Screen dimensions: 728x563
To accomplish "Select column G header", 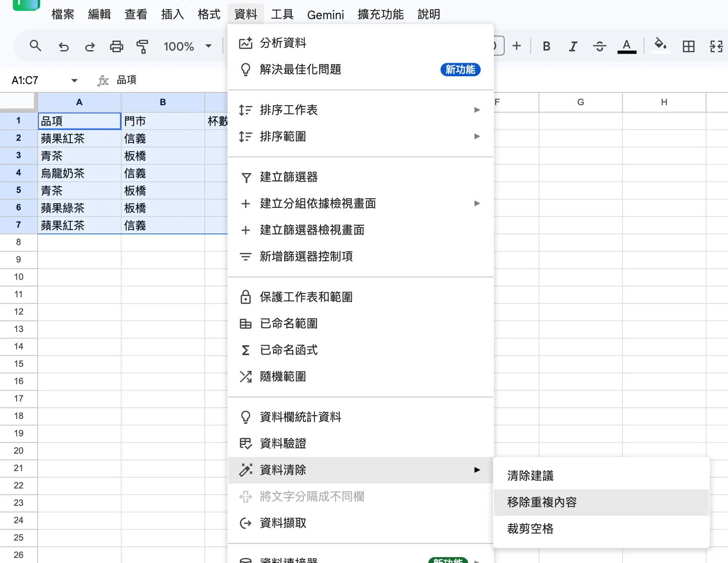I will click(x=580, y=102).
